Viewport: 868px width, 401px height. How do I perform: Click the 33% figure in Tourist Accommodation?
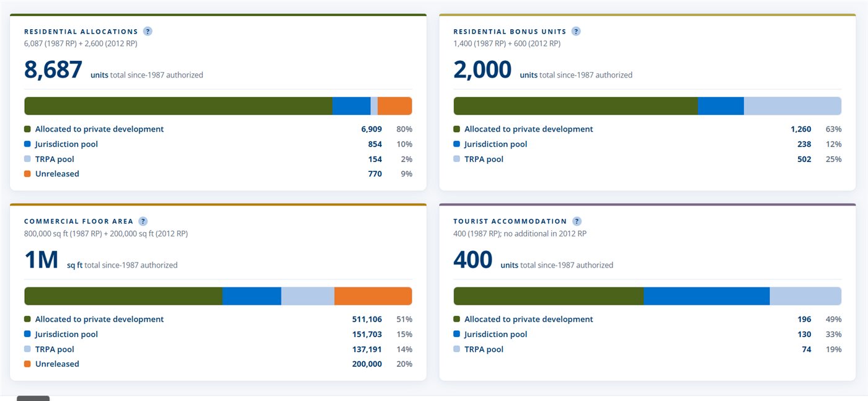834,334
